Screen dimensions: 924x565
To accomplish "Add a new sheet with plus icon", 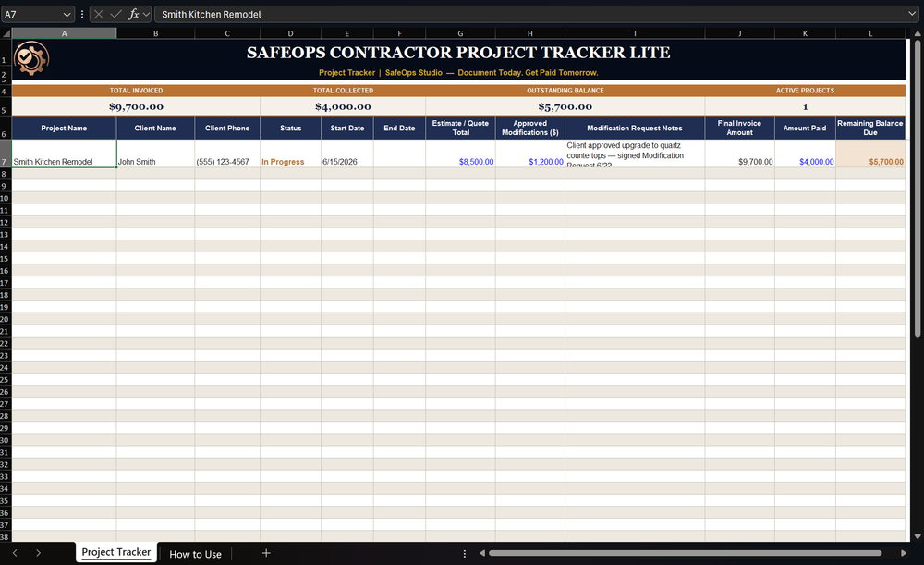I will 266,553.
